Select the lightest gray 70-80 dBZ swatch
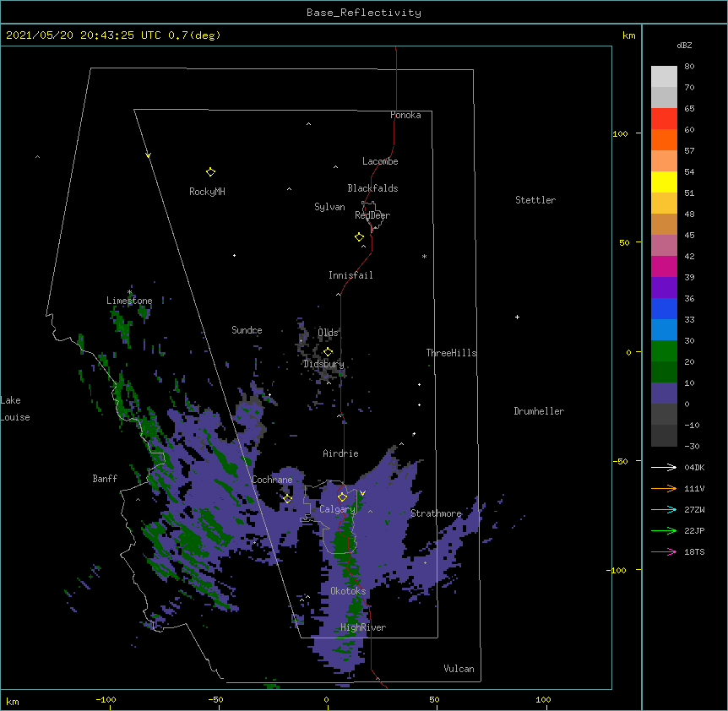This screenshot has height=711, width=728. tap(664, 77)
